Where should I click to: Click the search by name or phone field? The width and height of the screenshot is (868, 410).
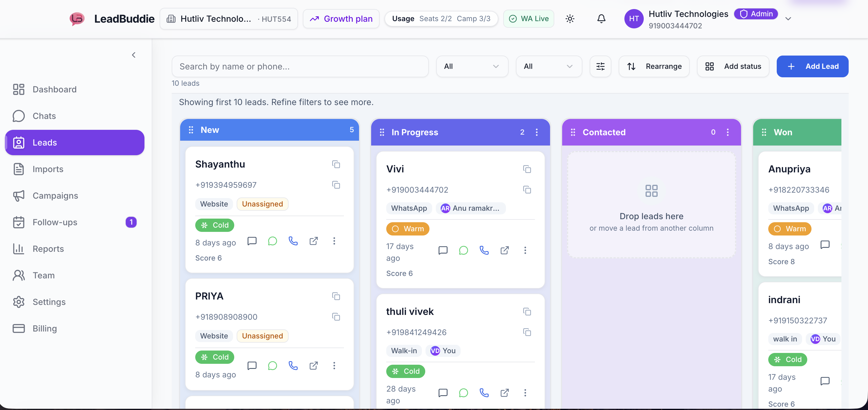(x=300, y=66)
